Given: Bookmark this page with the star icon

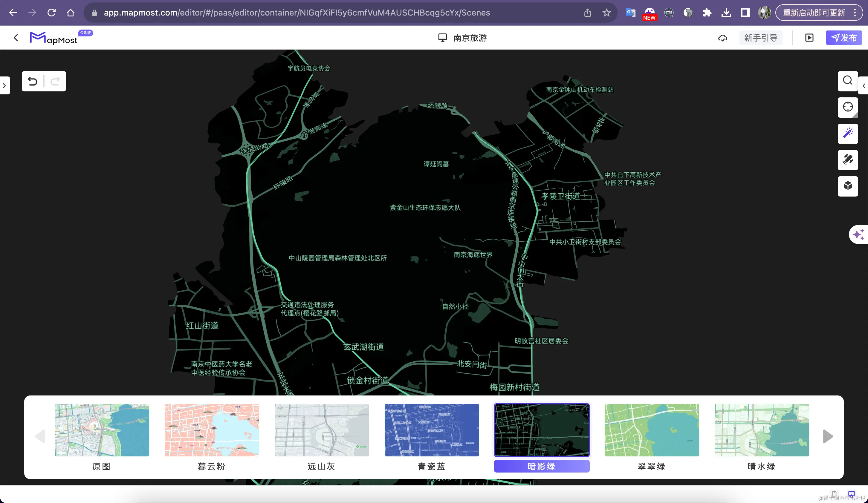Looking at the screenshot, I should [606, 13].
